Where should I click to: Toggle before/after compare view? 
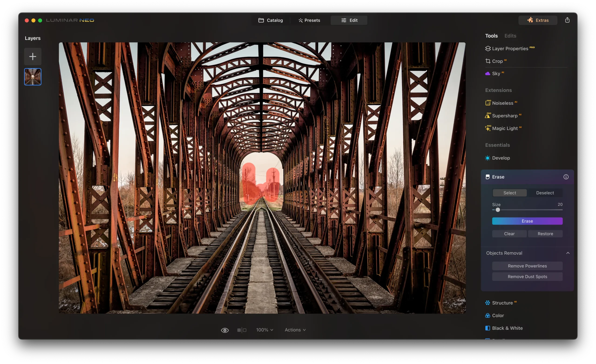click(242, 330)
